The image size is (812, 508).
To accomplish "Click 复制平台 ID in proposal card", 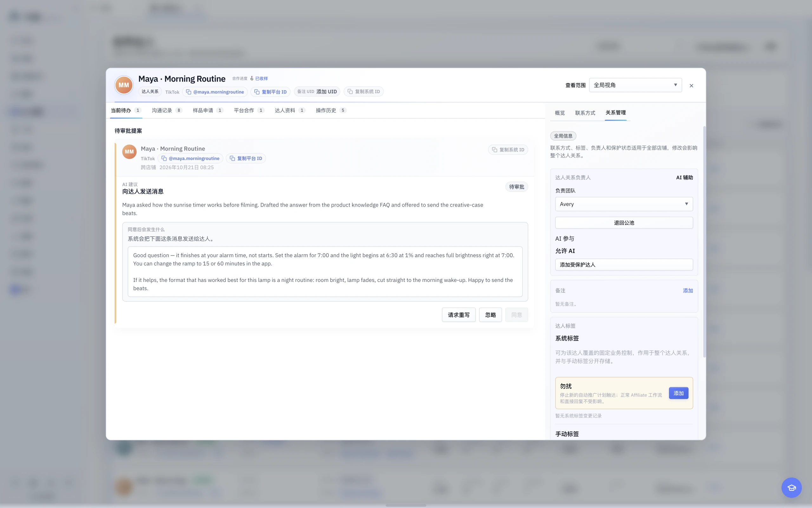I will coord(246,158).
